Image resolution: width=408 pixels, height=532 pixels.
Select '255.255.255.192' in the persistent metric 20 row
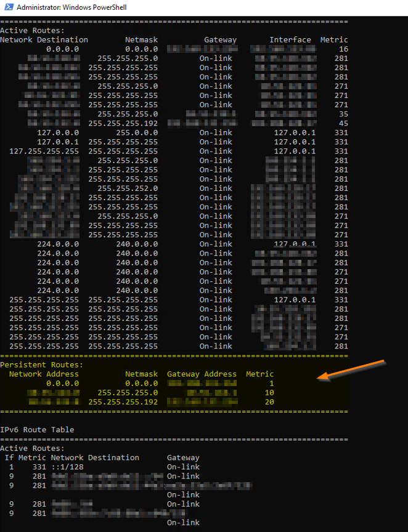[x=123, y=401]
